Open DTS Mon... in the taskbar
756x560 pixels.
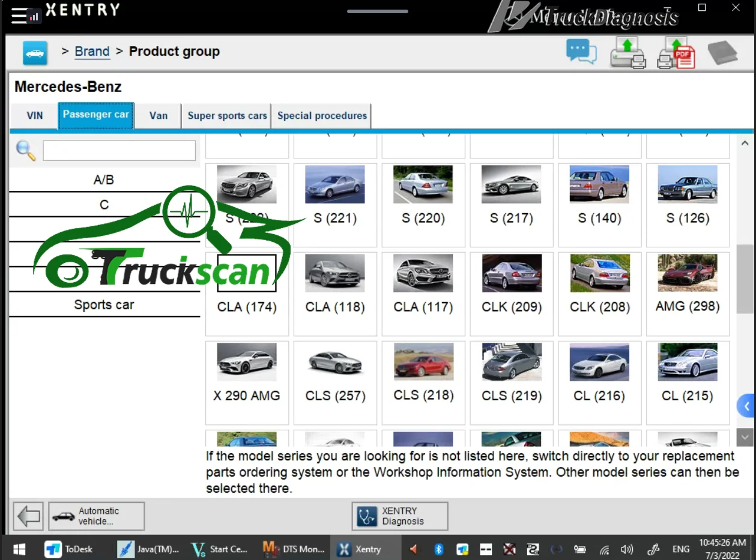[x=294, y=549]
